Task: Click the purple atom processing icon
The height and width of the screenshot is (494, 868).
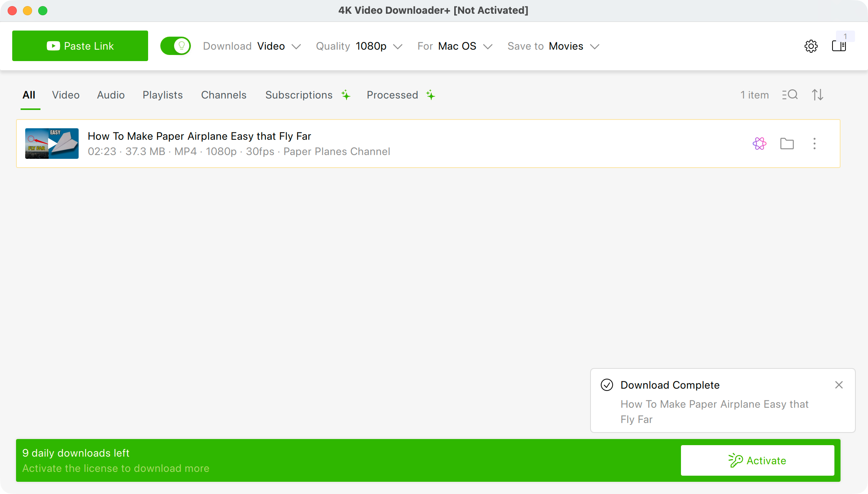Action: pyautogui.click(x=759, y=144)
